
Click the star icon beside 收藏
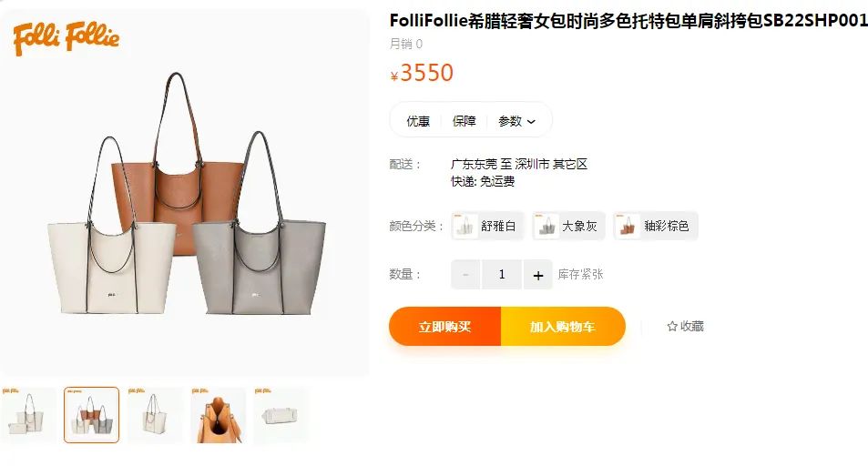pos(672,326)
